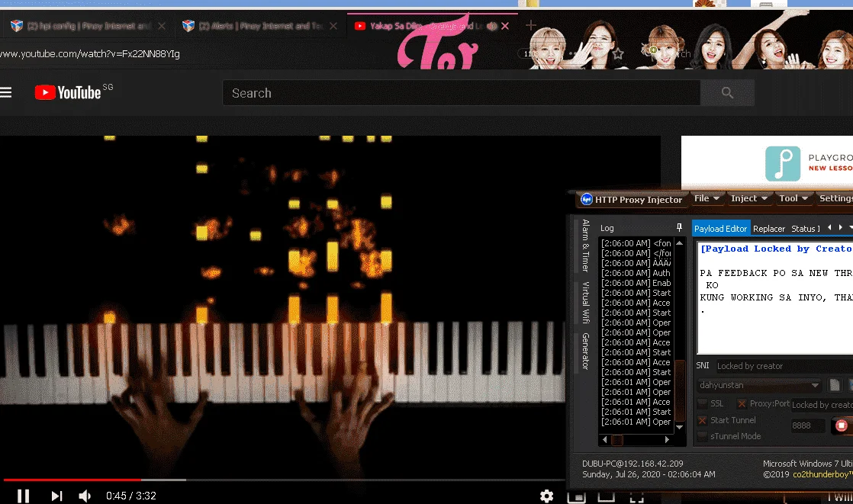Mute the video volume speaker icon
The width and height of the screenshot is (853, 504).
tap(85, 496)
